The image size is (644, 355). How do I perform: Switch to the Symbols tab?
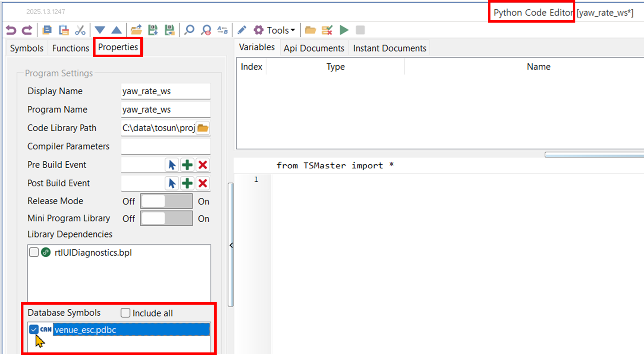(x=26, y=48)
